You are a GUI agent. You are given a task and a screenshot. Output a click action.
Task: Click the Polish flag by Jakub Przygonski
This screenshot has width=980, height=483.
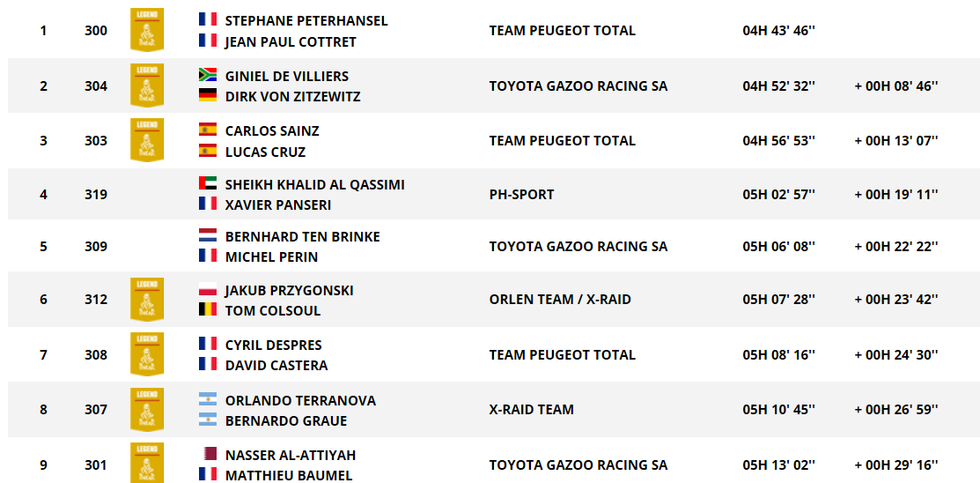[x=208, y=289]
